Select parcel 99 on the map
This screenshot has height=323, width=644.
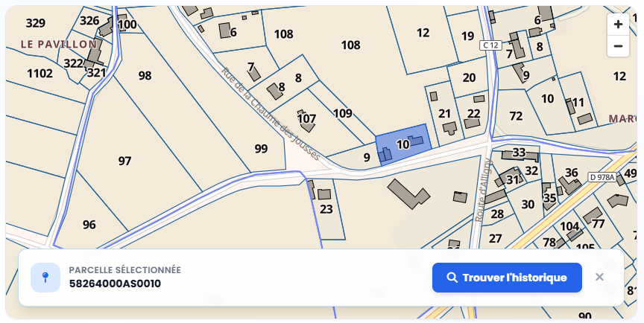(x=261, y=148)
